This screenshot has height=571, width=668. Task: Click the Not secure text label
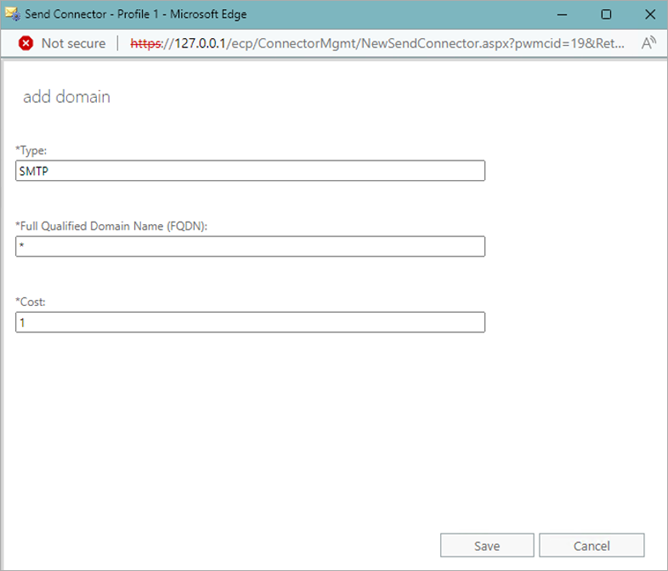[73, 43]
